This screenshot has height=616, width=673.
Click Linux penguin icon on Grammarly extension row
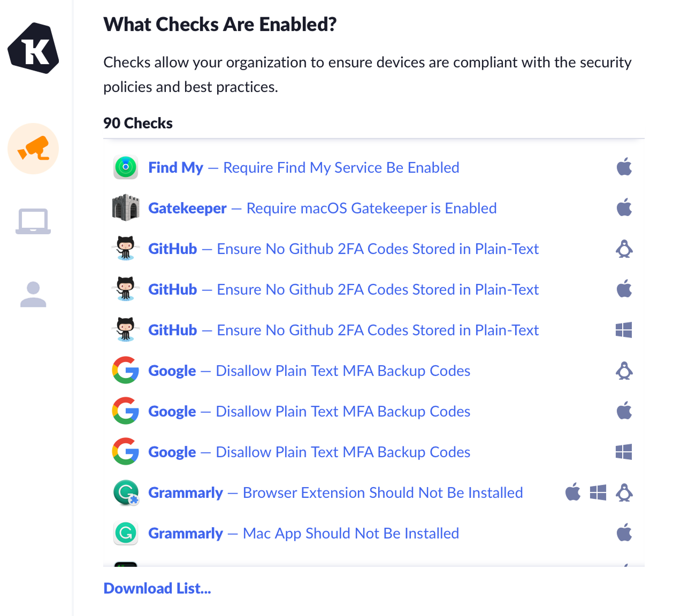pos(624,492)
